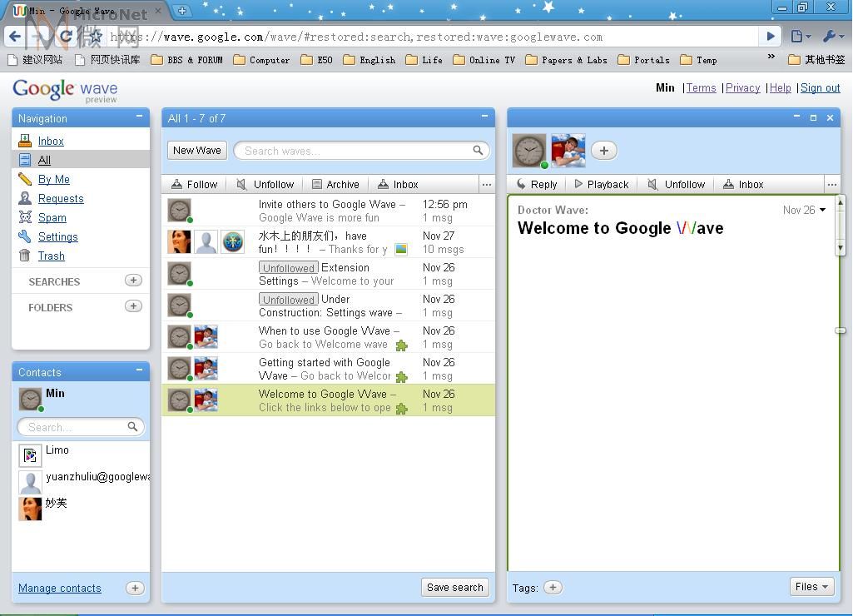Minimize the All waves search panel
The image size is (853, 616).
click(x=484, y=117)
